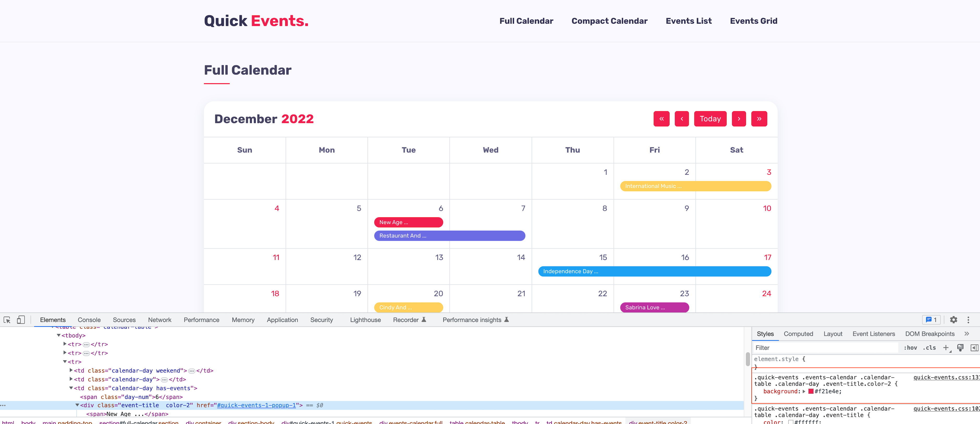Screen dimensions: 980x424
Task: Click the console issues counter badge
Action: (x=931, y=320)
